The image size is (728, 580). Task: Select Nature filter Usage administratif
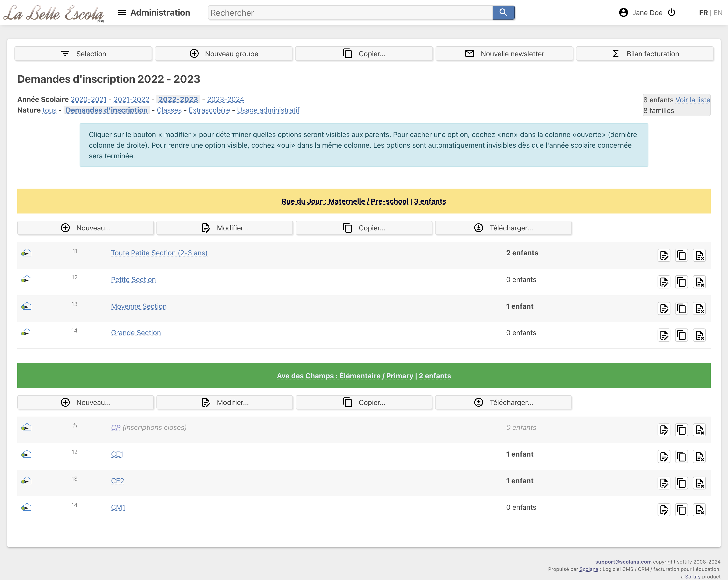pos(268,110)
